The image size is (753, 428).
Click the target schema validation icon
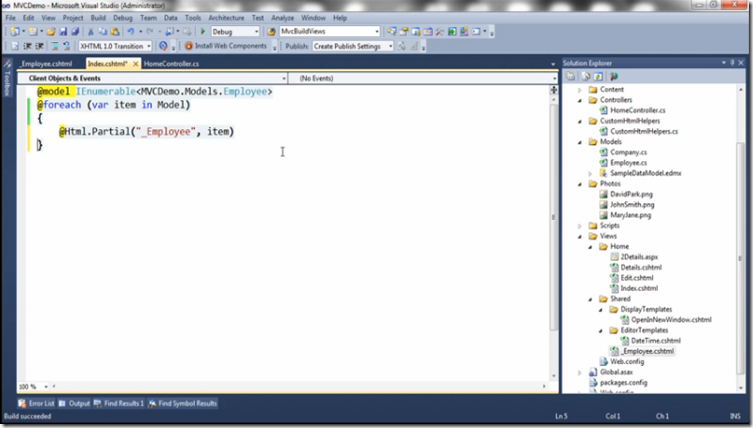coord(163,46)
